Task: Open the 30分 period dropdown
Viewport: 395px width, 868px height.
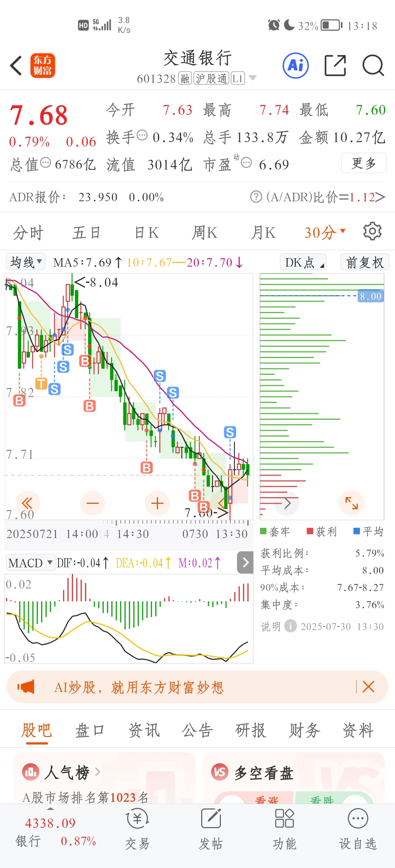Action: click(x=325, y=232)
